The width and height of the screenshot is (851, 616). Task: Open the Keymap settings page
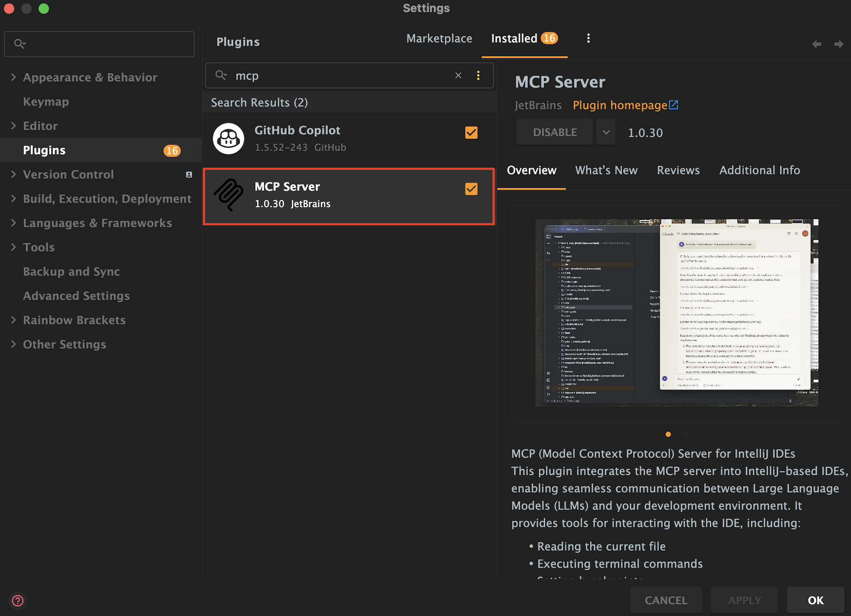46,102
